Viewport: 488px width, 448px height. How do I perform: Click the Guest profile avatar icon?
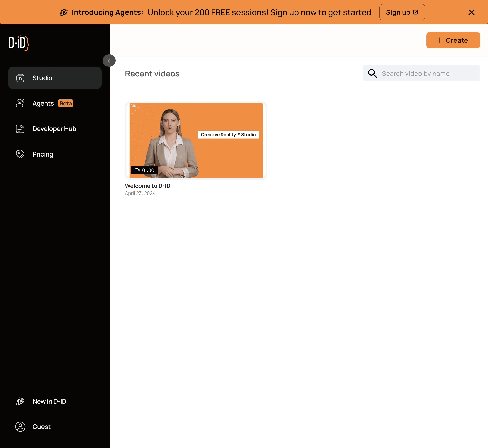[x=20, y=427]
